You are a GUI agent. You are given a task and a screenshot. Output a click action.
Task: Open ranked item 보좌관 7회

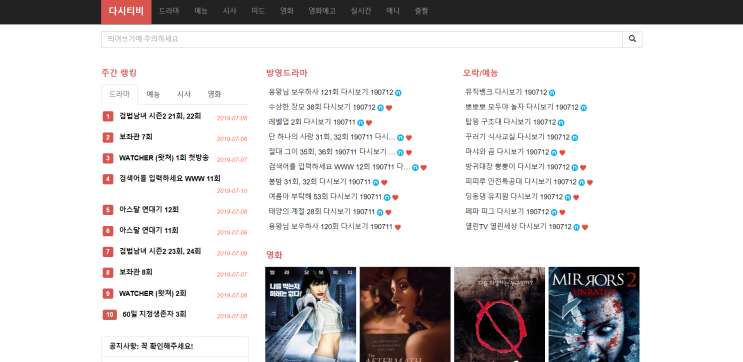click(136, 137)
